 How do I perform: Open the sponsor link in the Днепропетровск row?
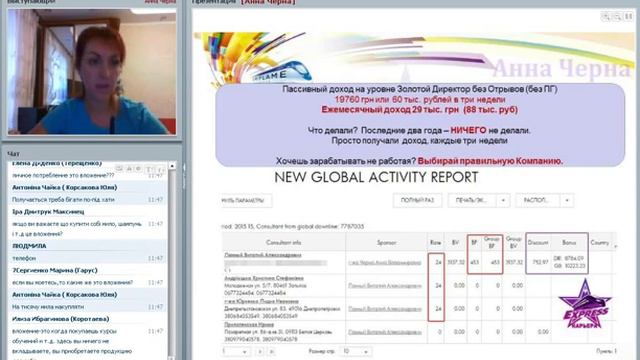coord(384,309)
